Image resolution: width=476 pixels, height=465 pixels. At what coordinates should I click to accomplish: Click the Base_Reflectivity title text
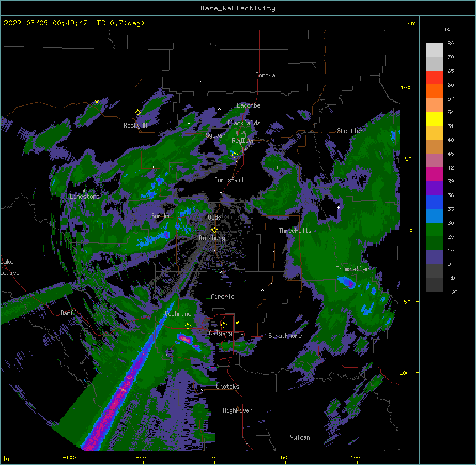[x=238, y=8]
